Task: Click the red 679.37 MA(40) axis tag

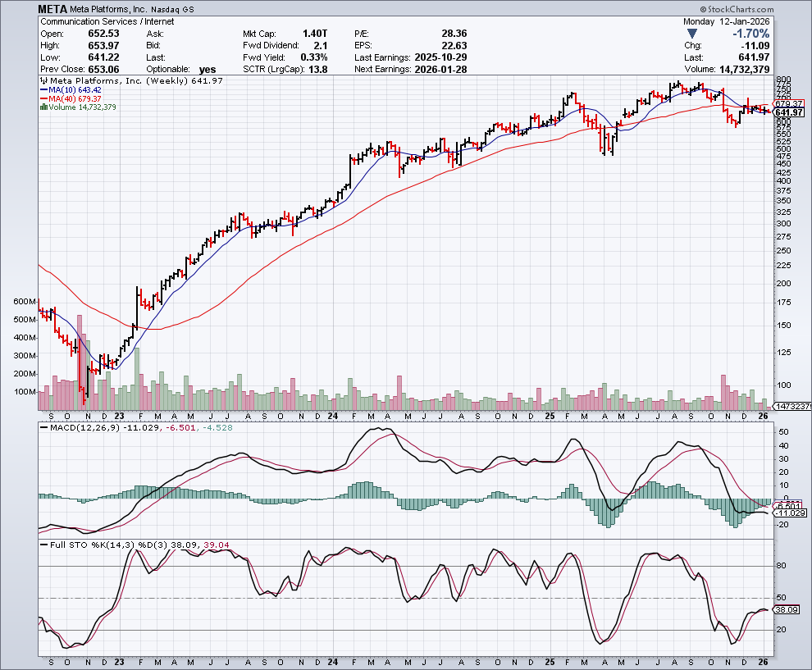Action: pyautogui.click(x=787, y=103)
